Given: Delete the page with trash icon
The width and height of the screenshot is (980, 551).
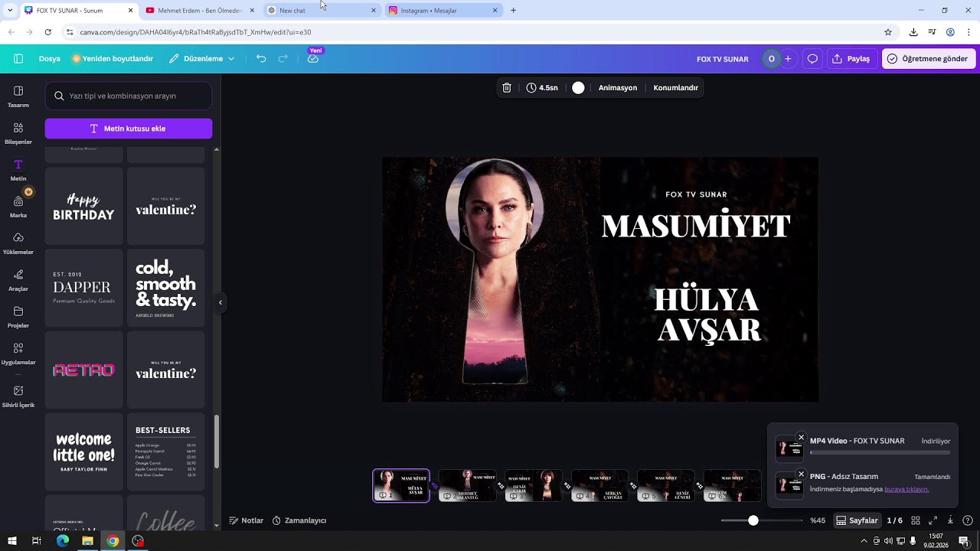Looking at the screenshot, I should click(507, 88).
